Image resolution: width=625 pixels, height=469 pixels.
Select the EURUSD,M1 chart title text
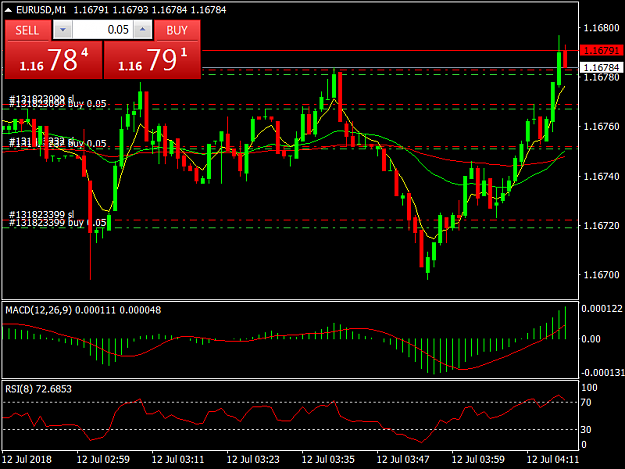coord(41,10)
